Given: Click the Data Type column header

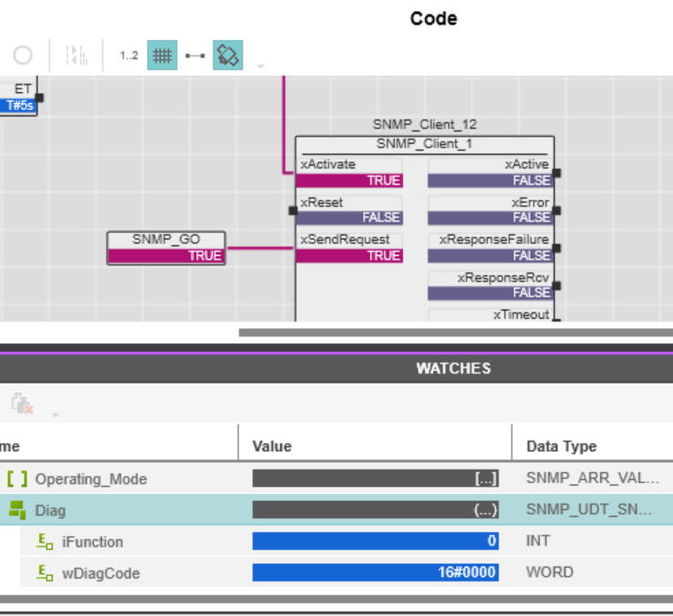Looking at the screenshot, I should 561,446.
